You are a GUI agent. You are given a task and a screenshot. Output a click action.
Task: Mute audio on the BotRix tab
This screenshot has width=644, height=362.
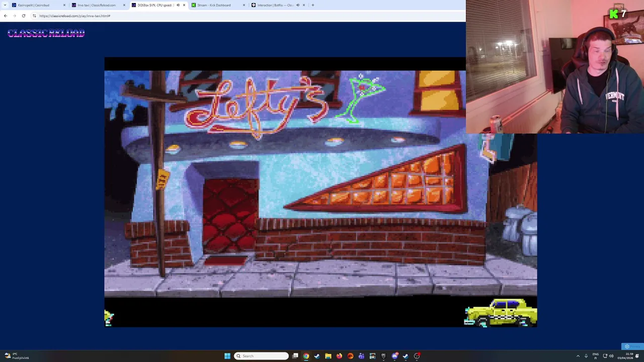[297, 5]
